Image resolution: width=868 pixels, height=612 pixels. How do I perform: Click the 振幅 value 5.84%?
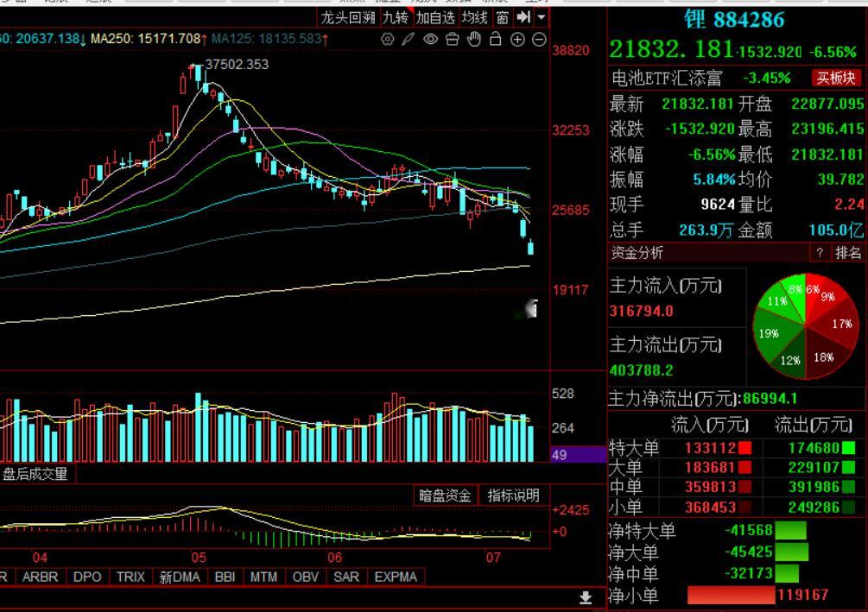714,180
